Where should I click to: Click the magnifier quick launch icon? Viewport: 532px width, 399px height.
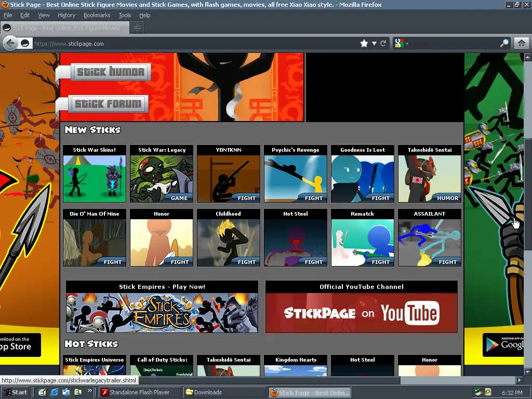(x=78, y=392)
